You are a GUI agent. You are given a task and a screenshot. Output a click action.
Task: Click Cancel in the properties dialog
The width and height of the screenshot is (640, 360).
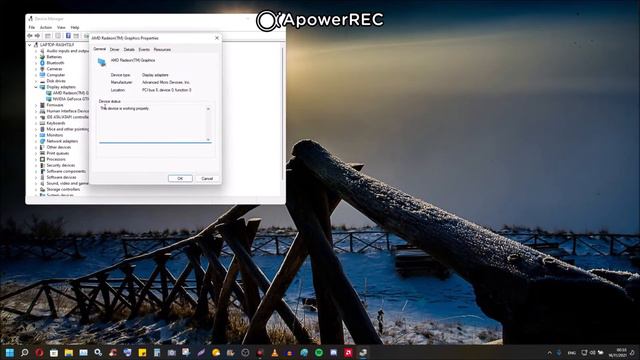[x=207, y=178]
